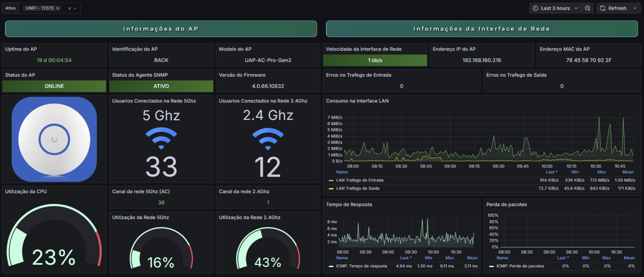Screen dimensions: 644x277
Task: Expand the Ativo variable dropdown
Action: pos(75,8)
